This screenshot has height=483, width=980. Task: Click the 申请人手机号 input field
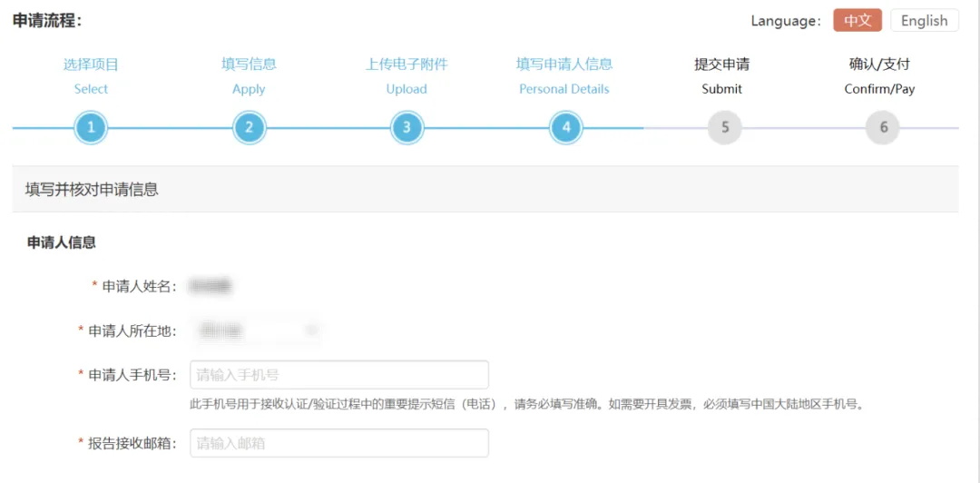point(339,375)
